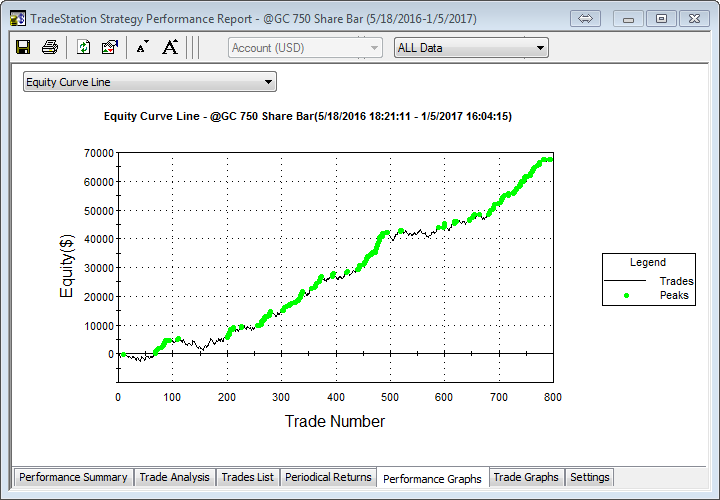Image resolution: width=720 pixels, height=500 pixels.
Task: Go to the Periodical Returns tab
Action: (327, 477)
